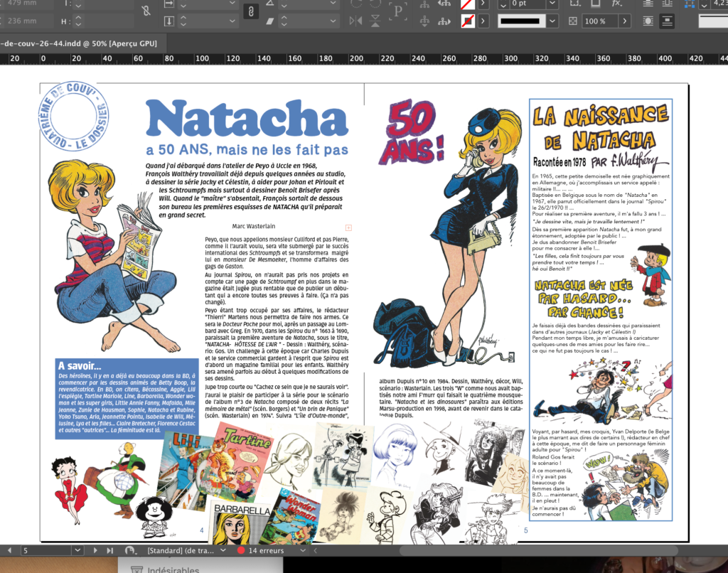Viewport: 728px width, 573px height.
Task: Click the 236 mm height field
Action: coord(28,21)
